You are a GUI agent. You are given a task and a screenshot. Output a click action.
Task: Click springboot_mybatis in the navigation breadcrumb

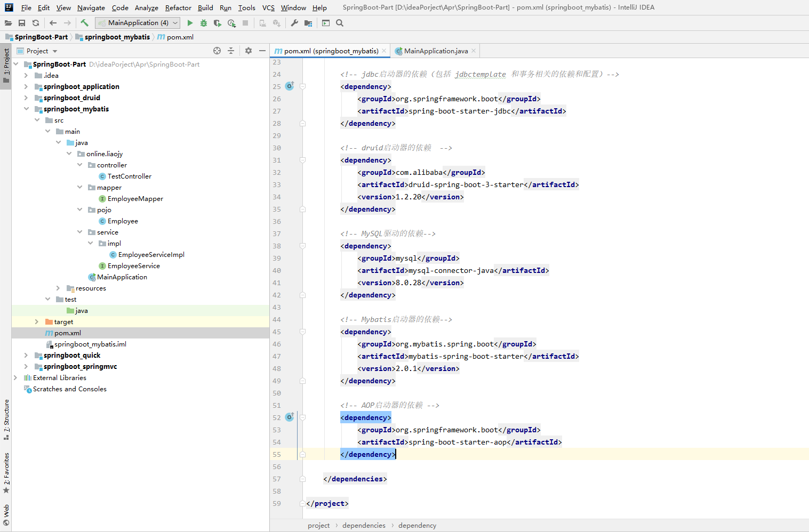pos(117,37)
